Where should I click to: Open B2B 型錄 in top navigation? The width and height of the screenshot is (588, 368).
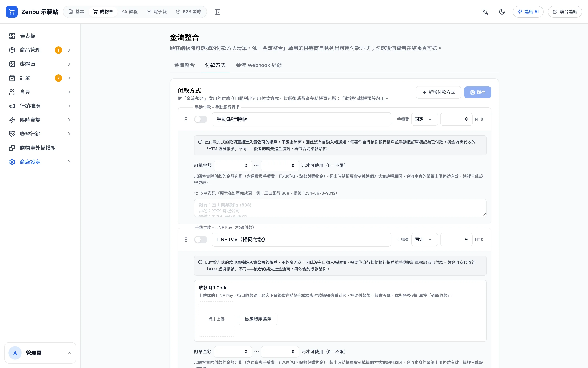[189, 12]
